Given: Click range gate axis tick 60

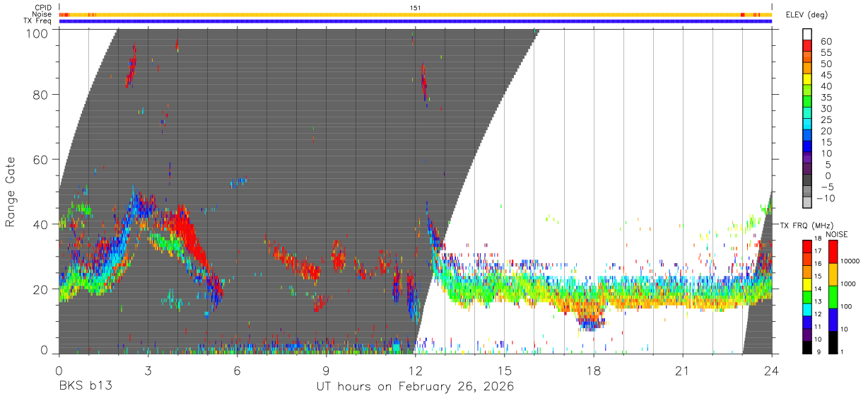Looking at the screenshot, I should point(42,159).
